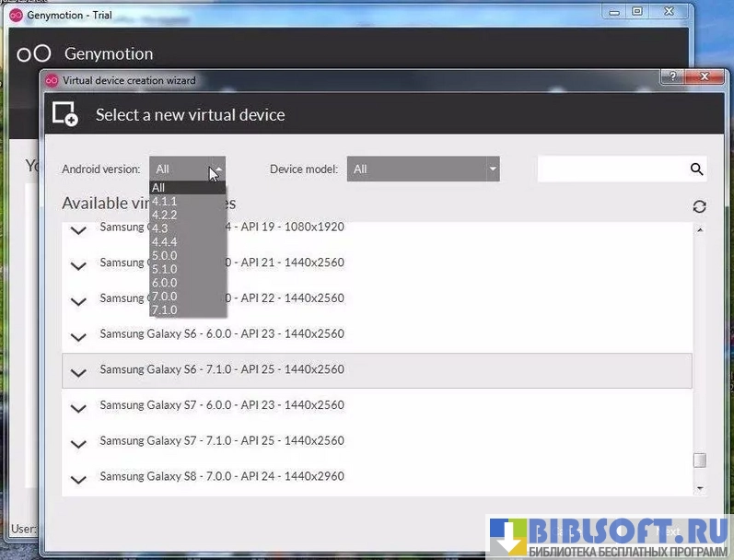Open the Device model dropdown
This screenshot has height=560, width=734.
[x=423, y=169]
